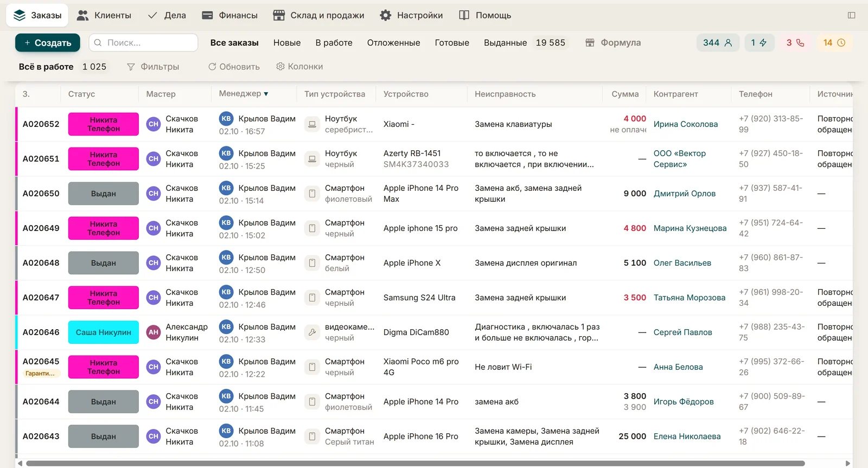
Task: Open Склад и продажи section
Action: tap(318, 15)
